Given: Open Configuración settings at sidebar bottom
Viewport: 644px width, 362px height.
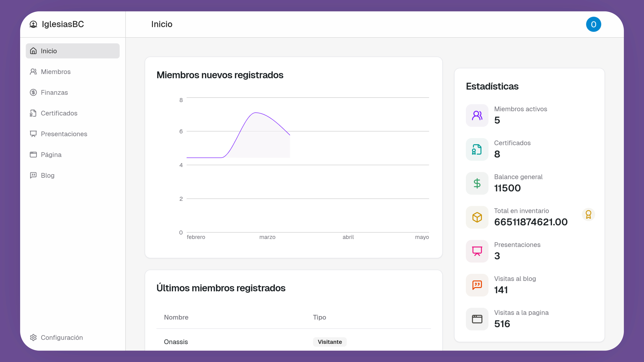Looking at the screenshot, I should click(62, 338).
